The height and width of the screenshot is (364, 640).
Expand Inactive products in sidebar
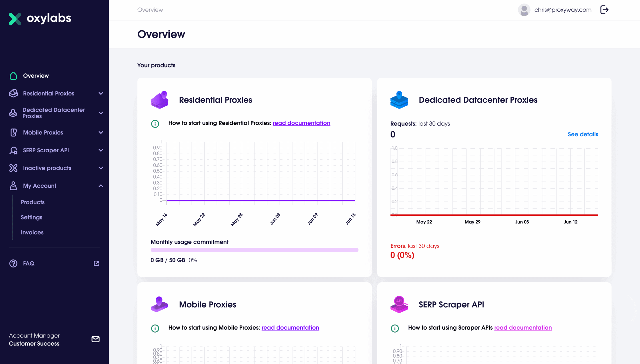tap(101, 168)
